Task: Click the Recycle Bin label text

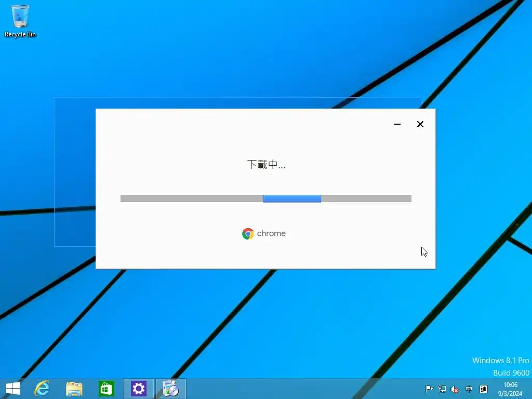Action: point(20,34)
